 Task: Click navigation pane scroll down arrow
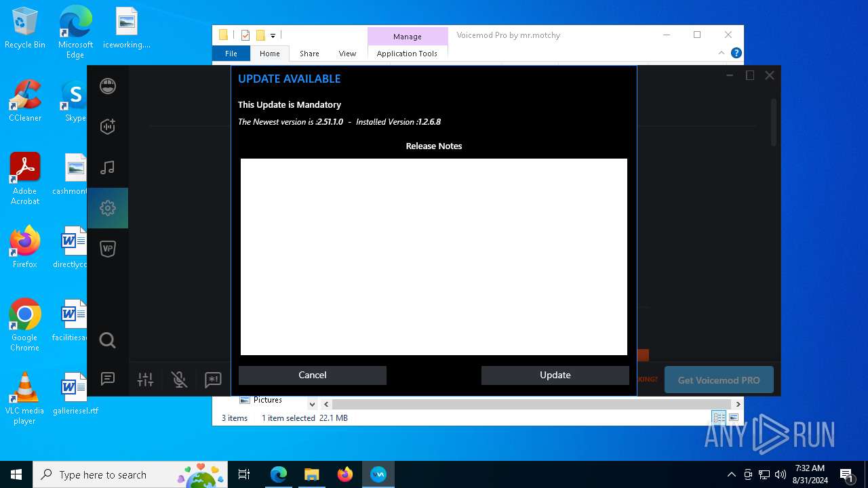tap(312, 404)
